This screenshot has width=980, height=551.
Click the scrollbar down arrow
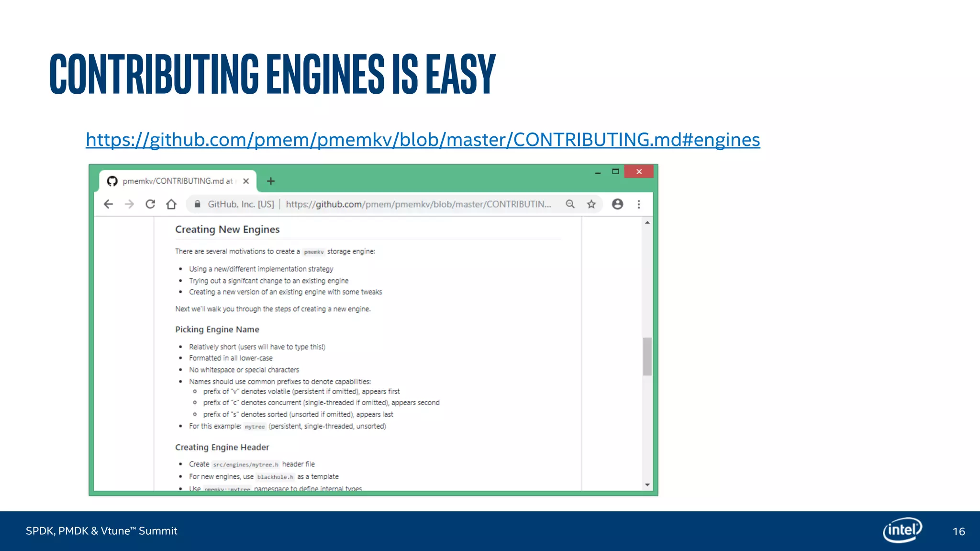tap(647, 485)
